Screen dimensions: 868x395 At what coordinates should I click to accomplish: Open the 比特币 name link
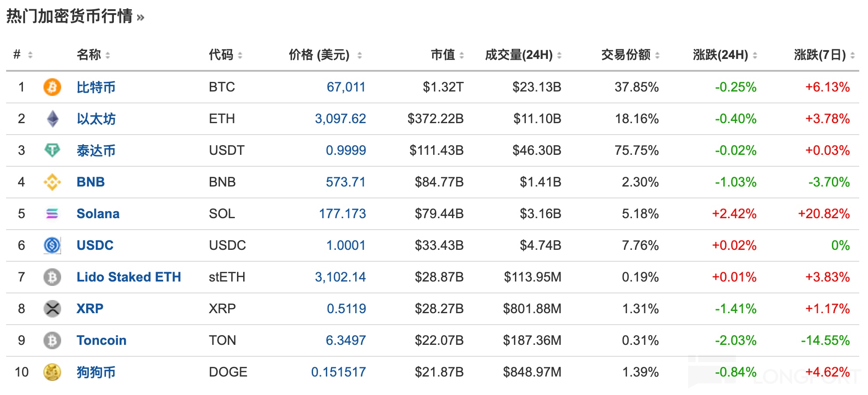(96, 87)
